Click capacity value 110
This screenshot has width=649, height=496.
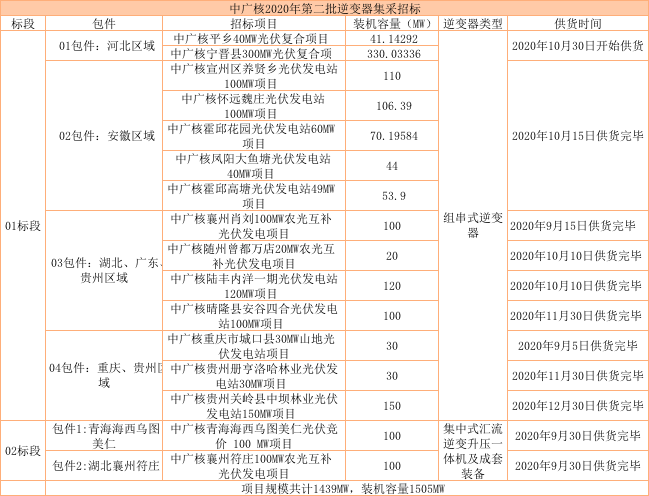coord(392,76)
